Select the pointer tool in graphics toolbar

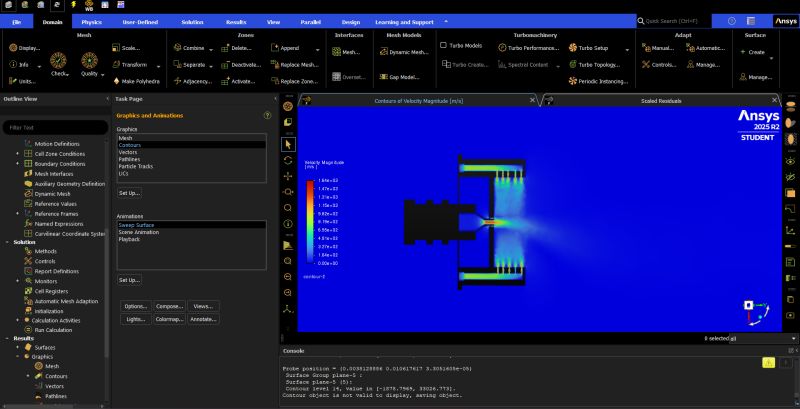point(288,144)
